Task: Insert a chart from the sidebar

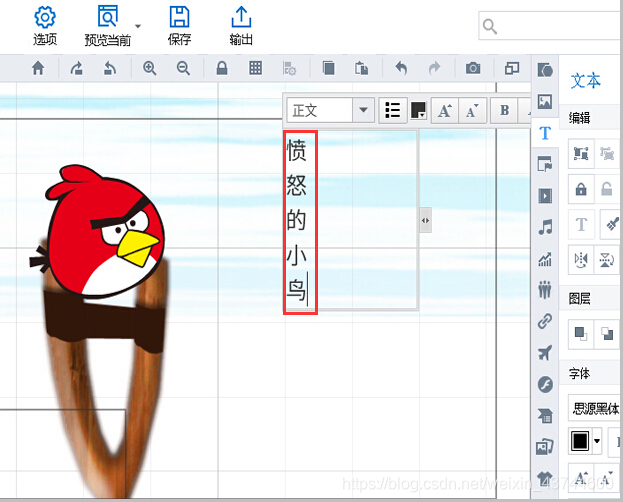Action: tap(545, 259)
